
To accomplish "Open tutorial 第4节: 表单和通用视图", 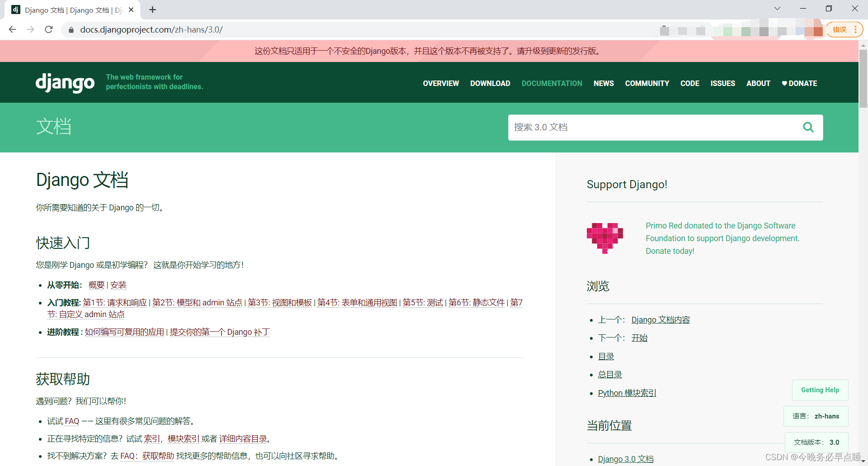I will click(x=357, y=303).
